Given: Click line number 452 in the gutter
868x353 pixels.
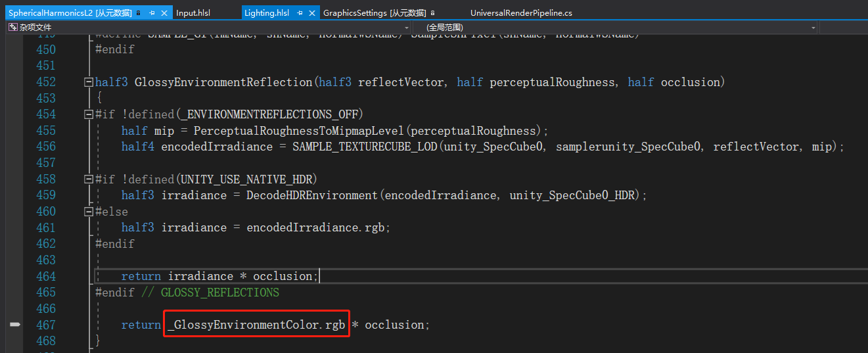Looking at the screenshot, I should click(x=46, y=82).
